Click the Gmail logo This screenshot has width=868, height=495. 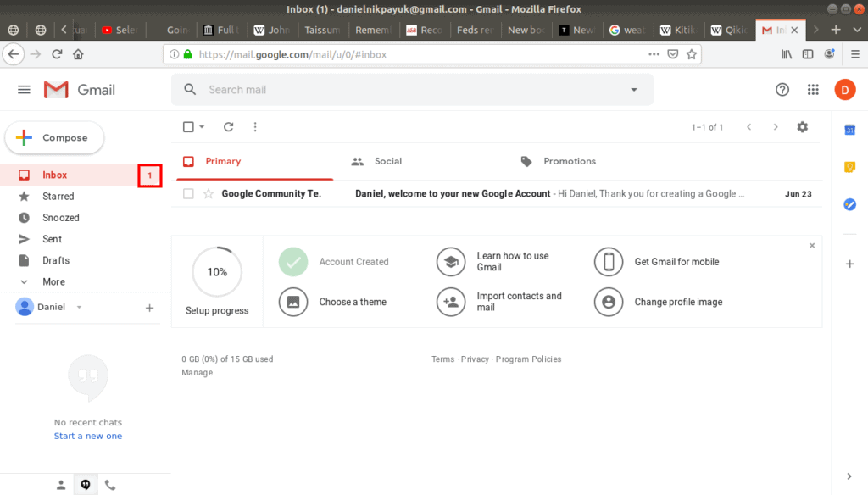tap(80, 90)
